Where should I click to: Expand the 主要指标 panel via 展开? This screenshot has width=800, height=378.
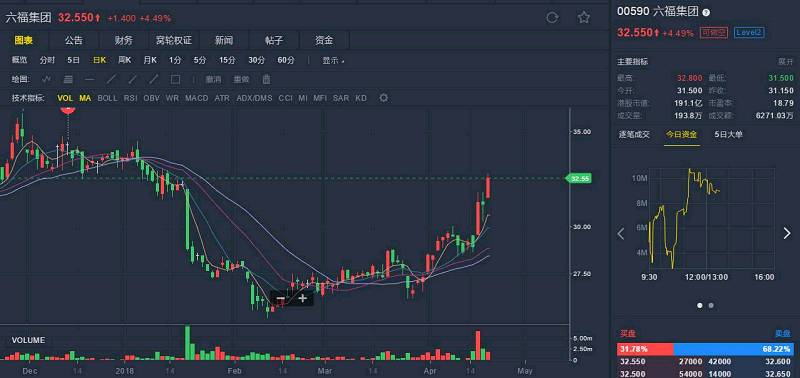pyautogui.click(x=786, y=62)
